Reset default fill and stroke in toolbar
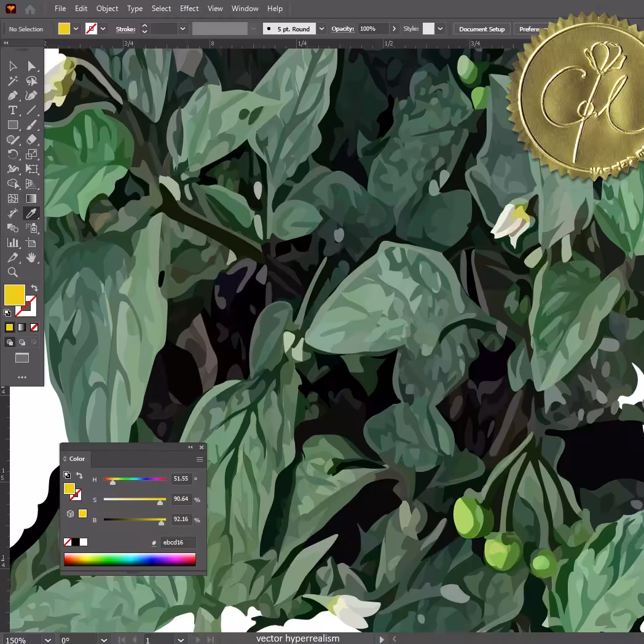 (x=7, y=313)
